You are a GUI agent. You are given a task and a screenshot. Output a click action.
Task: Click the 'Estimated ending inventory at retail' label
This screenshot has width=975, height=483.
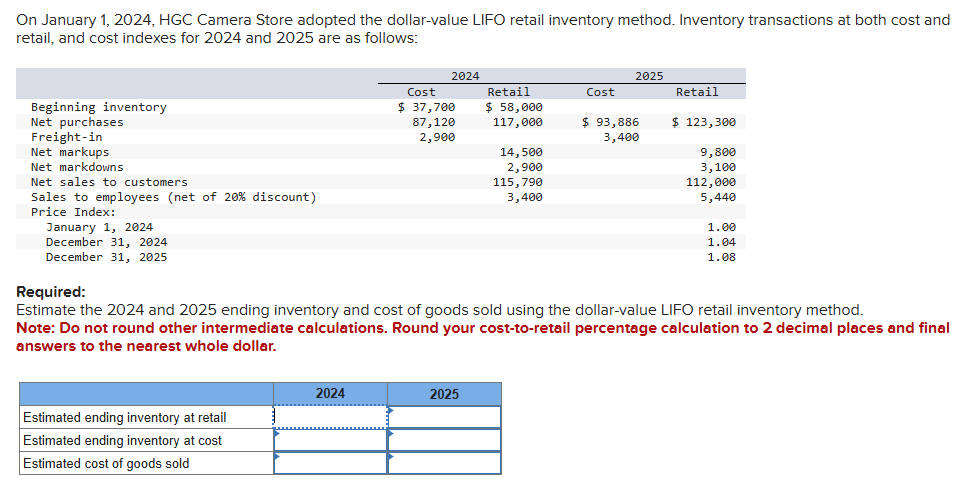point(125,418)
